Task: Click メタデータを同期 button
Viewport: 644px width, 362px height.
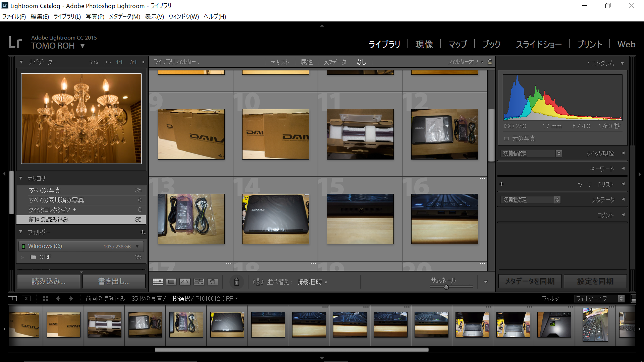Action: pyautogui.click(x=530, y=281)
